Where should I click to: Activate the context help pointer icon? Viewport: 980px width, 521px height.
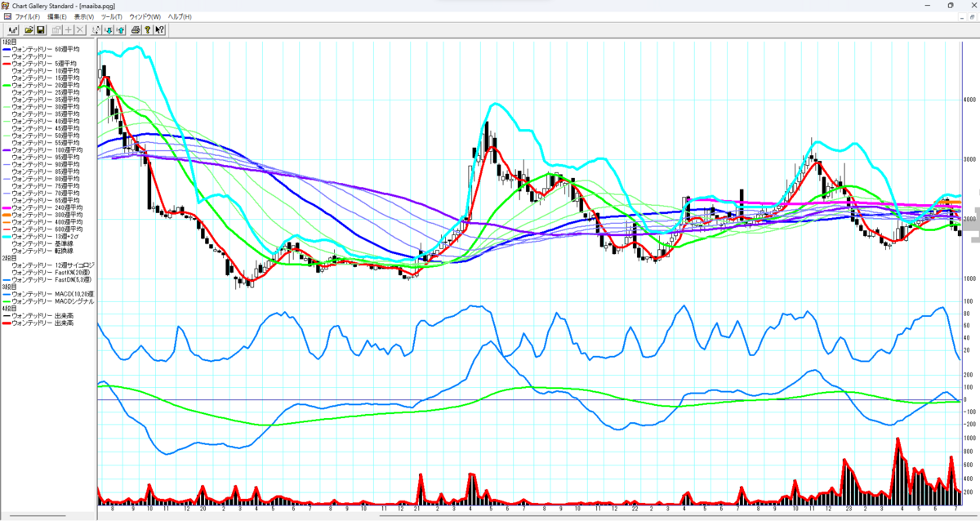tap(159, 30)
